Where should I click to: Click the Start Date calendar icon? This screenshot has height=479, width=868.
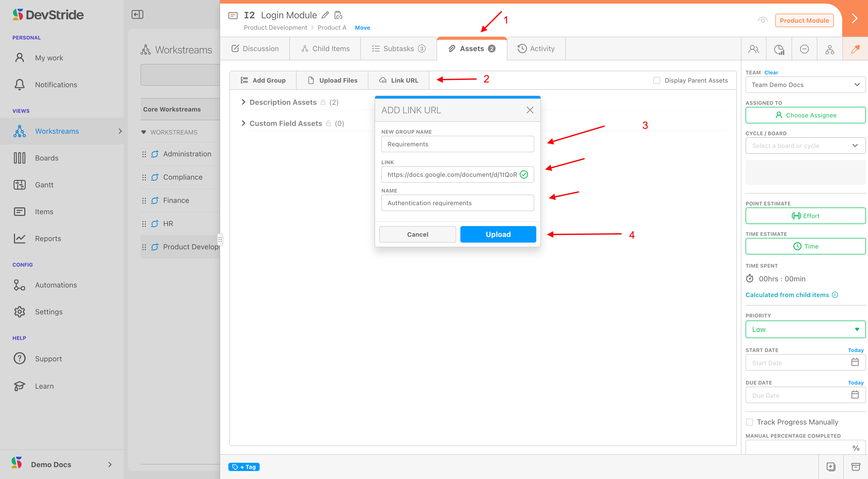(x=855, y=362)
